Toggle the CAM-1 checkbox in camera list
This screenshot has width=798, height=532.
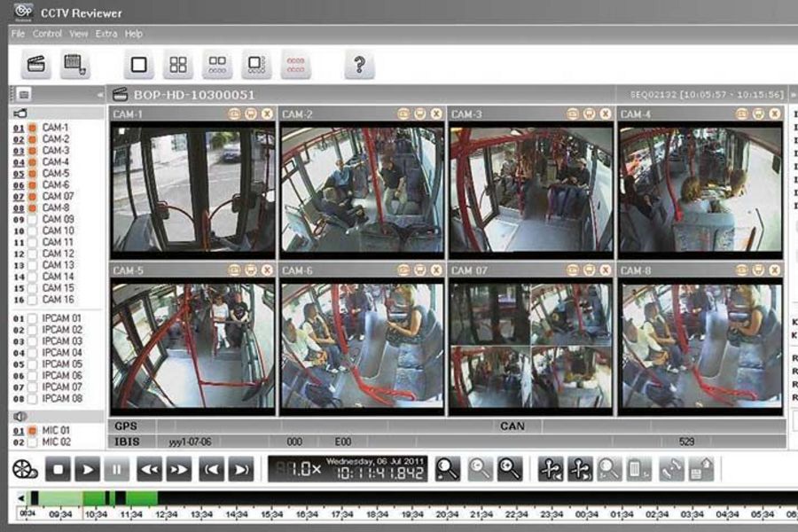tap(32, 128)
